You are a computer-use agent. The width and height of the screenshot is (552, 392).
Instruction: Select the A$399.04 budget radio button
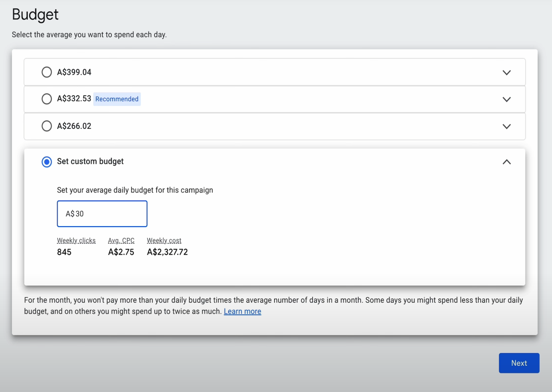tap(46, 72)
